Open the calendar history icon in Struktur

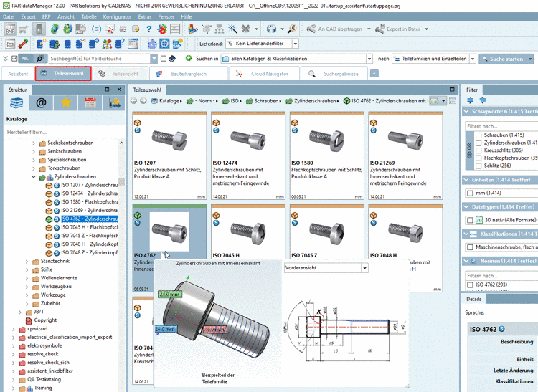tap(90, 103)
